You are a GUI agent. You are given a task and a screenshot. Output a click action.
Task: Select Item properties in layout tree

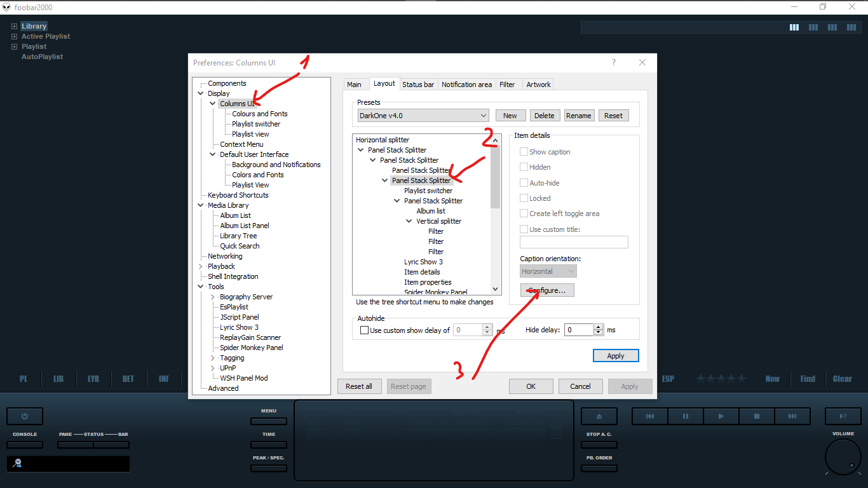click(428, 282)
